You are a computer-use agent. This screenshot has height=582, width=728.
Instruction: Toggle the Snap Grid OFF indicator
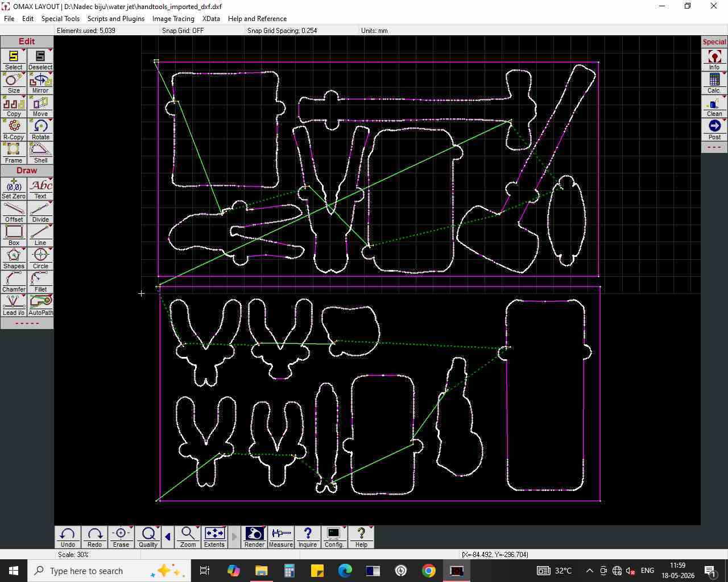[183, 31]
